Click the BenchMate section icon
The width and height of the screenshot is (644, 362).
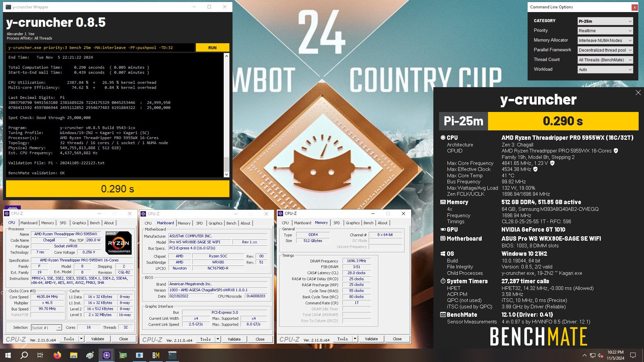pyautogui.click(x=443, y=314)
